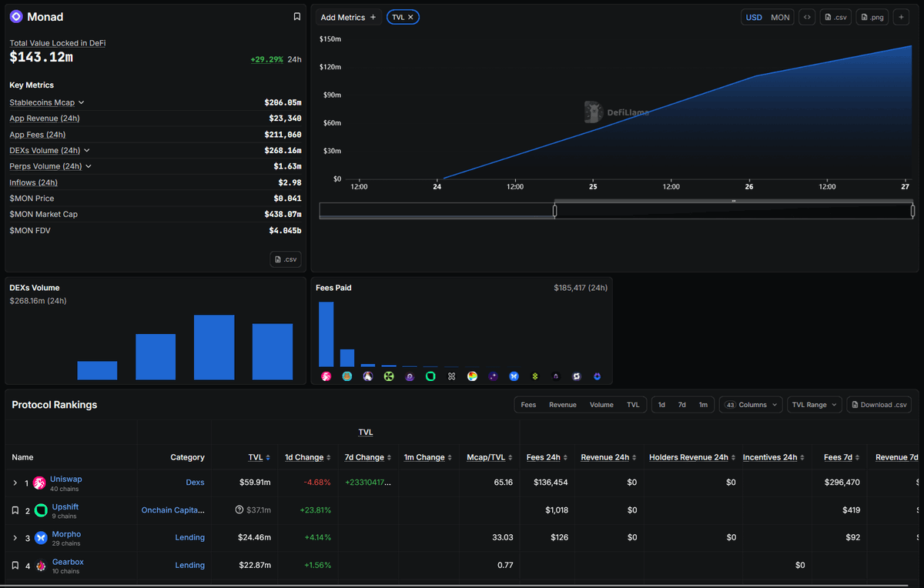Click the left handle of chart range slider
The image size is (924, 588).
(554, 210)
